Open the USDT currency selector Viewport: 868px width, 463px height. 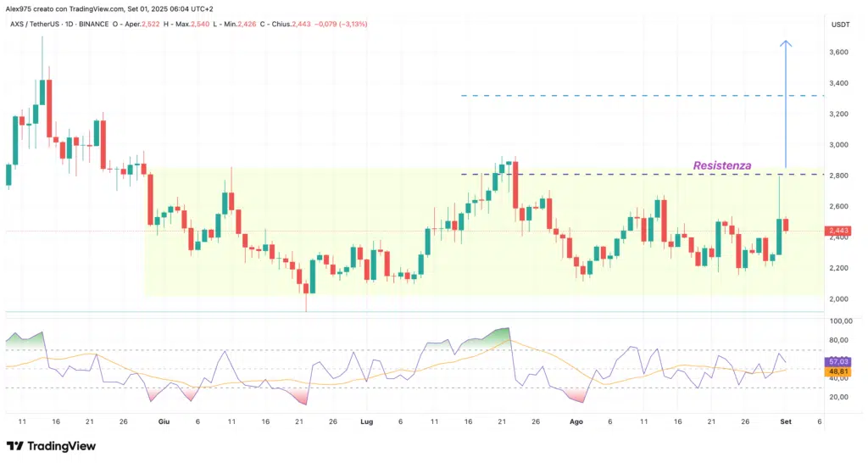coord(841,24)
